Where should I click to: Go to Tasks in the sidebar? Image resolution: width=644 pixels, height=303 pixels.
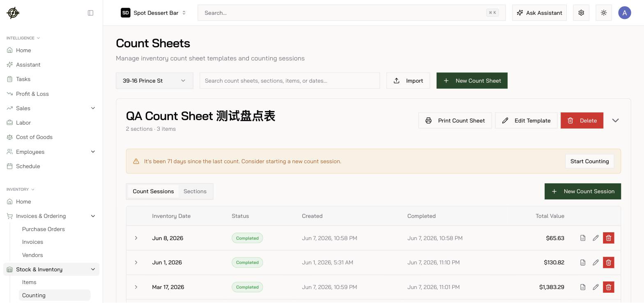[x=51, y=79]
